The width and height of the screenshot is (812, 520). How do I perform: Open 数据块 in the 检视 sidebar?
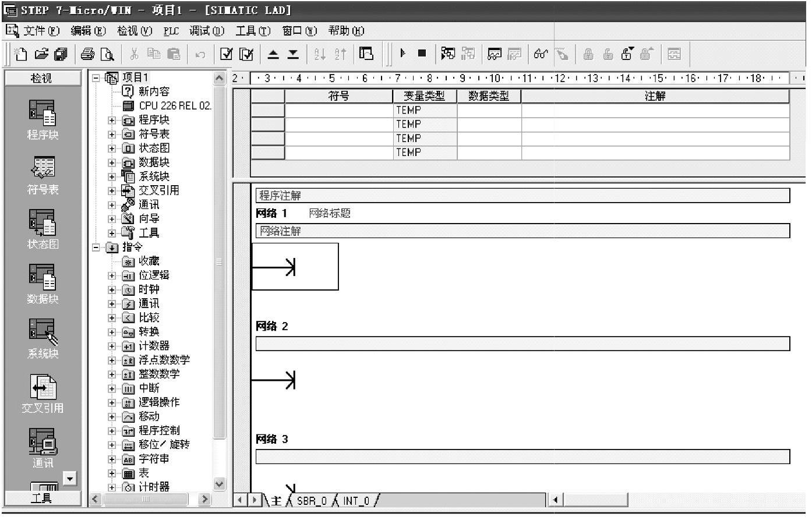[x=43, y=284]
